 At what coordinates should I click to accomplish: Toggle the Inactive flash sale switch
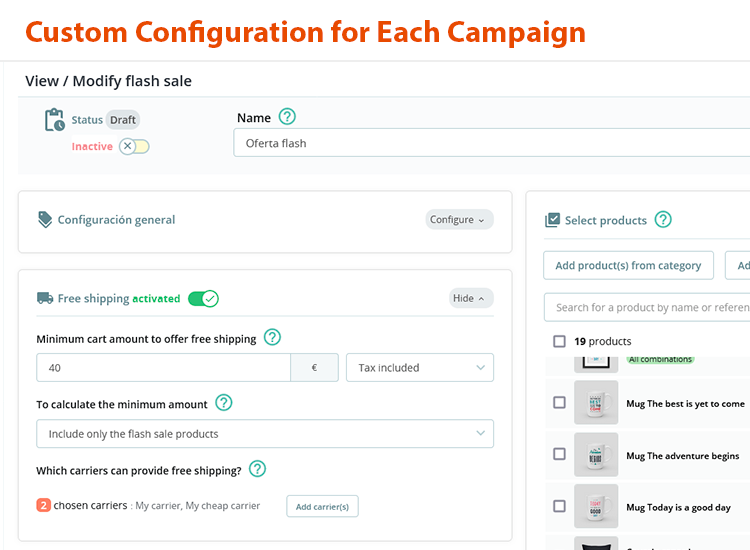tap(134, 147)
